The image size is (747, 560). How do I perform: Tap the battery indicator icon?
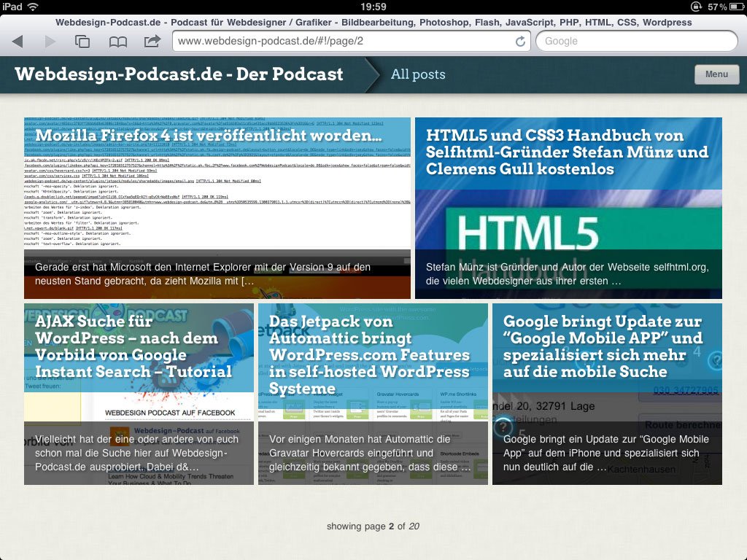point(737,7)
